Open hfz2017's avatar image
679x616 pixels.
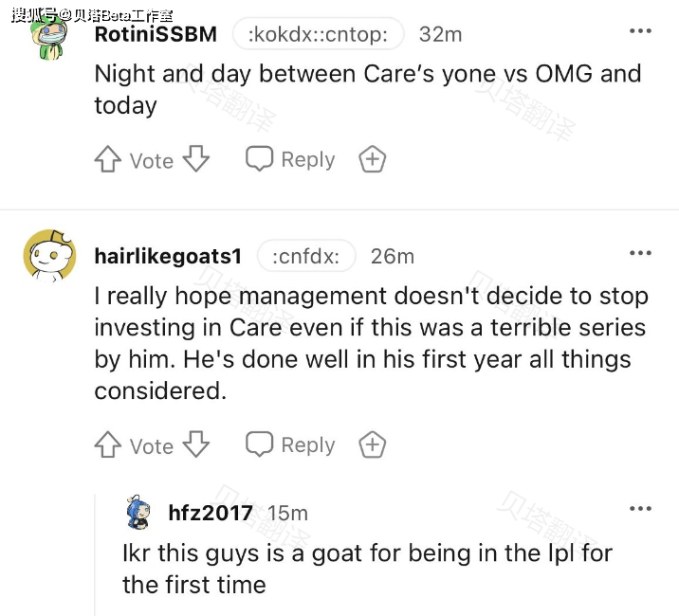click(138, 512)
